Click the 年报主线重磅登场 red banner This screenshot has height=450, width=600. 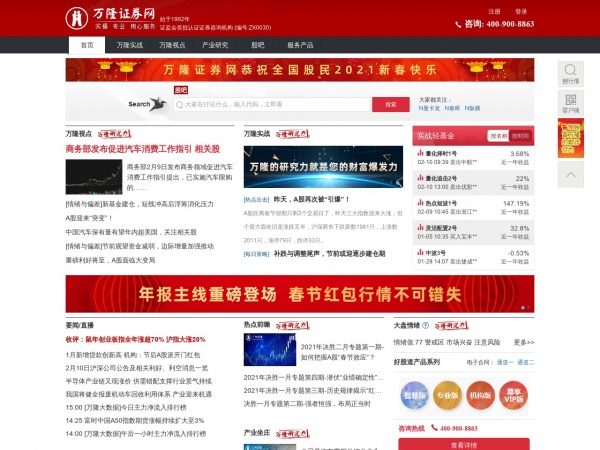click(x=300, y=294)
